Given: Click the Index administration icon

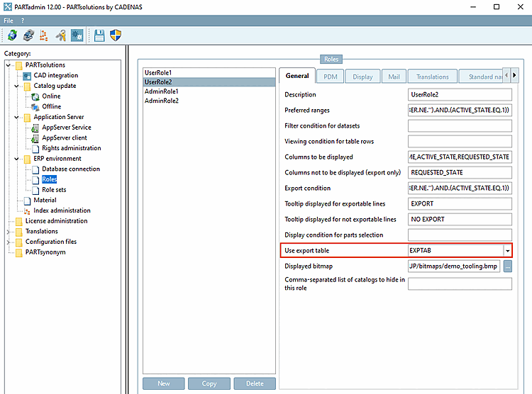Looking at the screenshot, I should [27, 211].
